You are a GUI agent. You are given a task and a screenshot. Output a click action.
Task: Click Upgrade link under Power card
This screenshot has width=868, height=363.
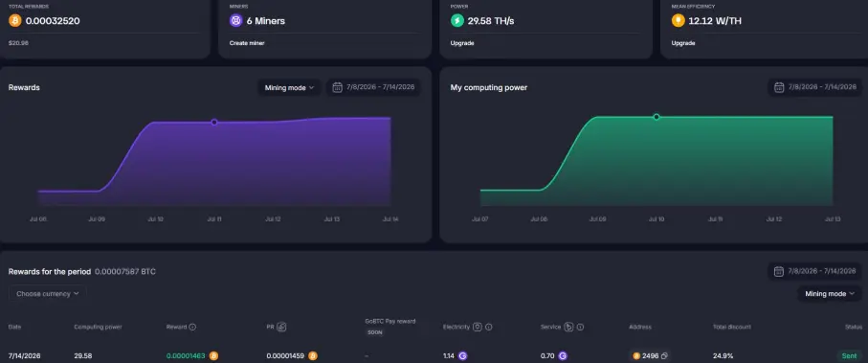tap(462, 43)
